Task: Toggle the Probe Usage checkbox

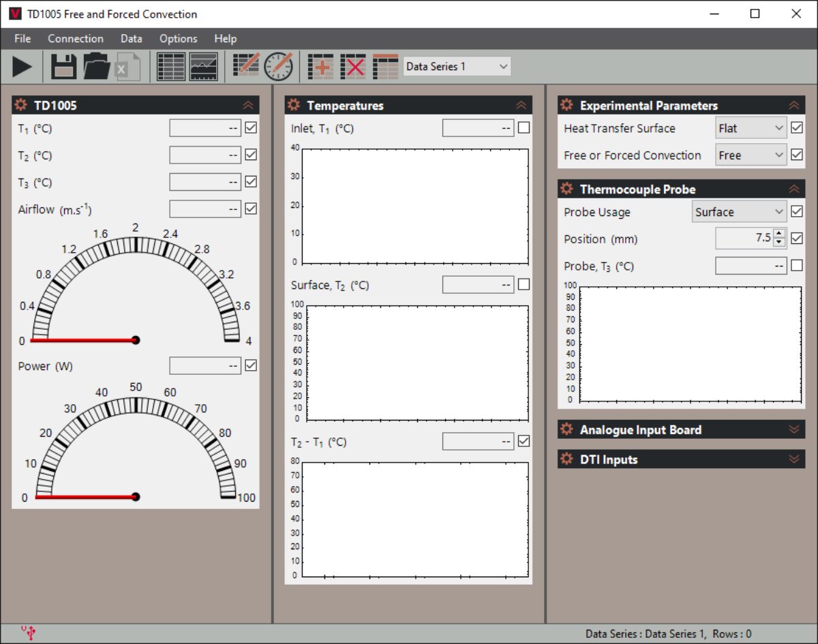Action: pyautogui.click(x=797, y=211)
